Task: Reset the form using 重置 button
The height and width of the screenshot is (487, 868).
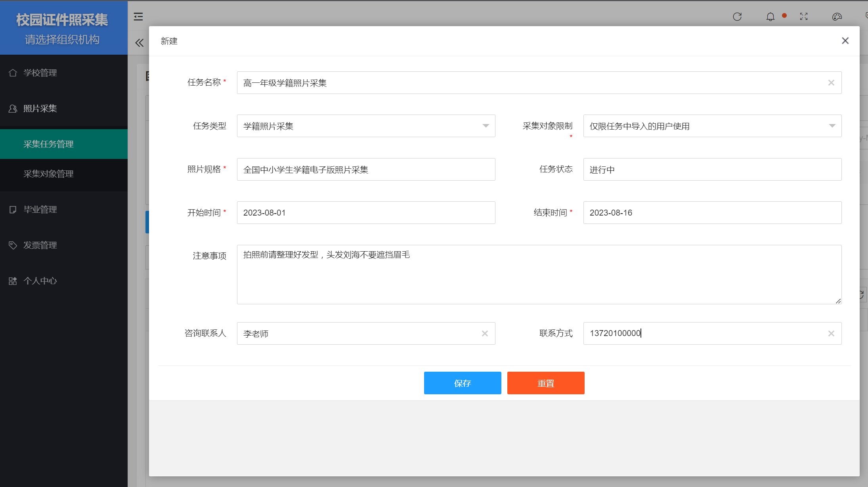Action: point(546,383)
